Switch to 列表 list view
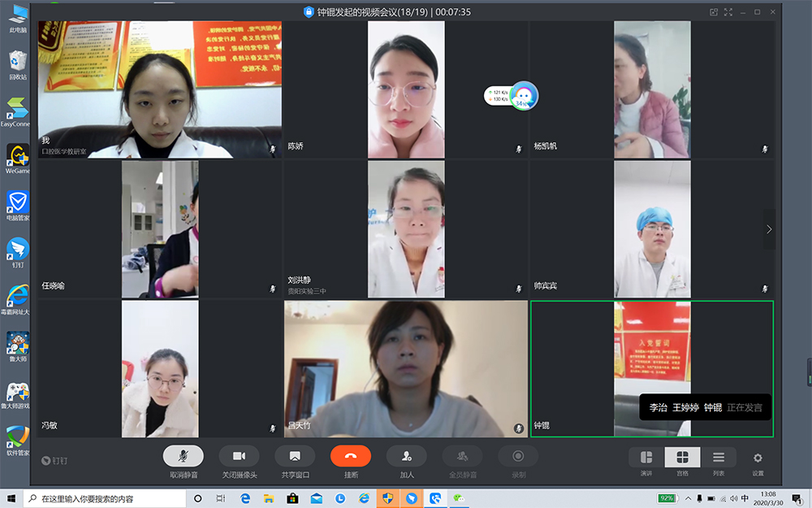 pos(719,458)
